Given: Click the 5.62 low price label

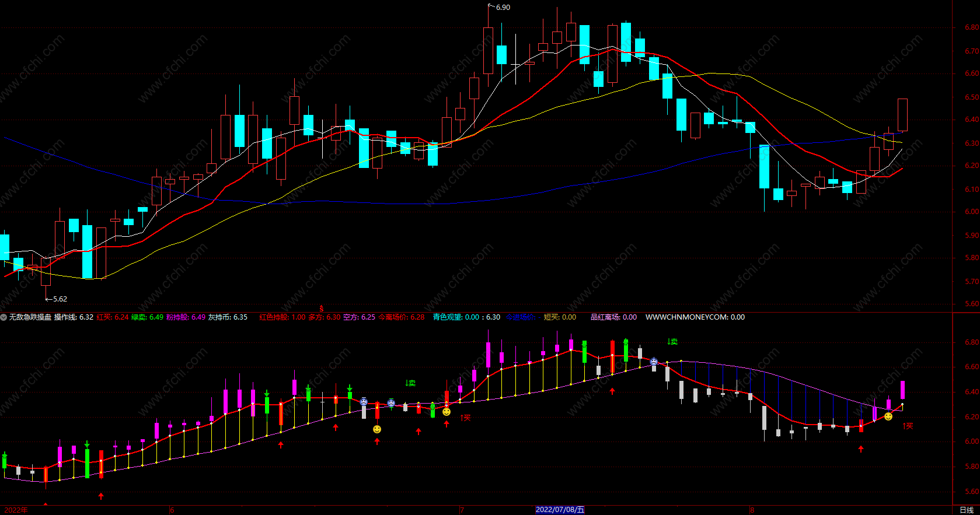Looking at the screenshot, I should click(60, 299).
